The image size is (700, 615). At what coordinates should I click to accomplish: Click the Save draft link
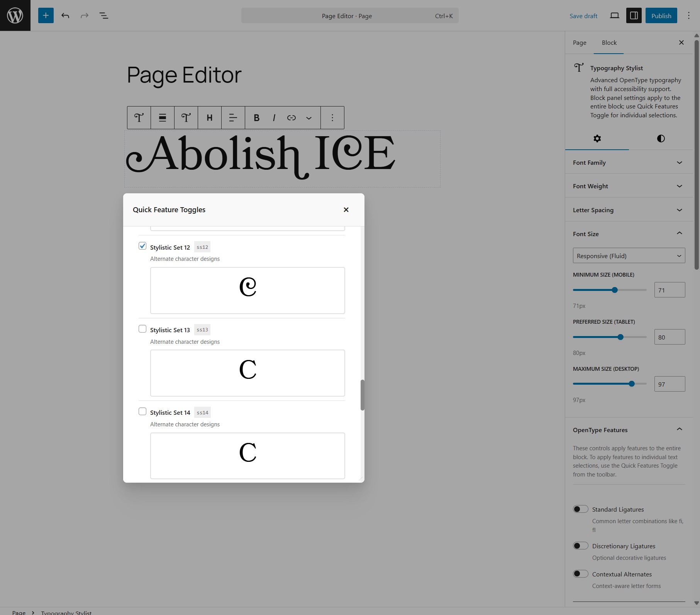coord(583,16)
